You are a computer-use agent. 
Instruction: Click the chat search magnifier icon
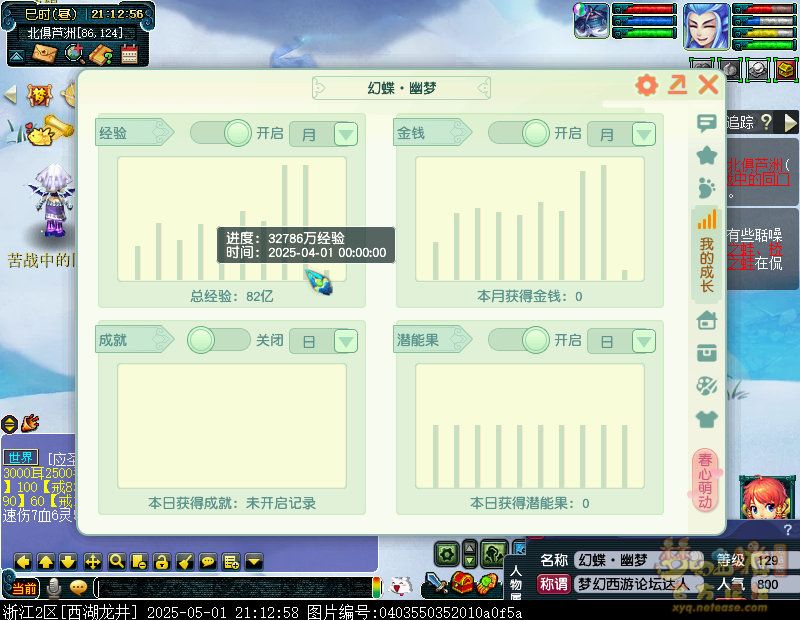117,562
